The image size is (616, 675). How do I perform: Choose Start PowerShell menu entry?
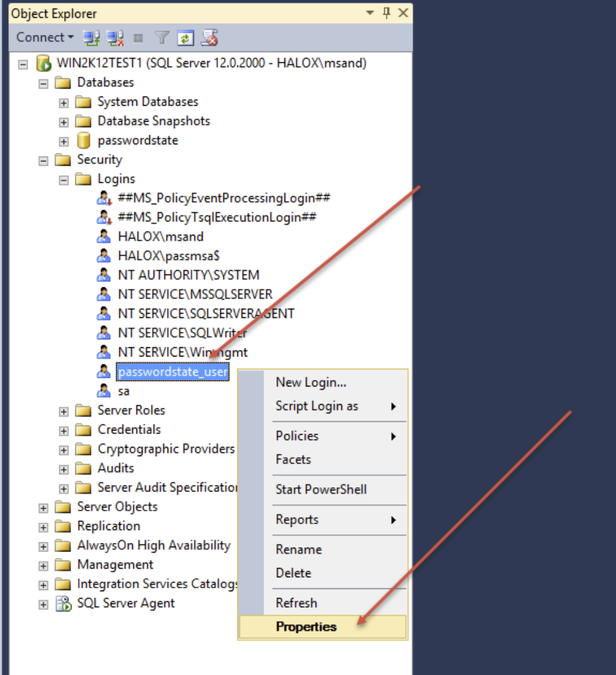[x=323, y=490]
